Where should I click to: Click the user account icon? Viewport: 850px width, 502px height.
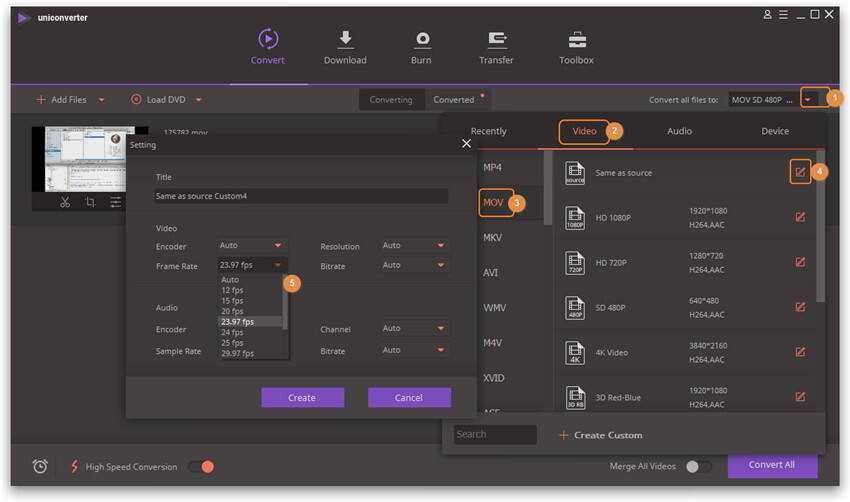(767, 15)
